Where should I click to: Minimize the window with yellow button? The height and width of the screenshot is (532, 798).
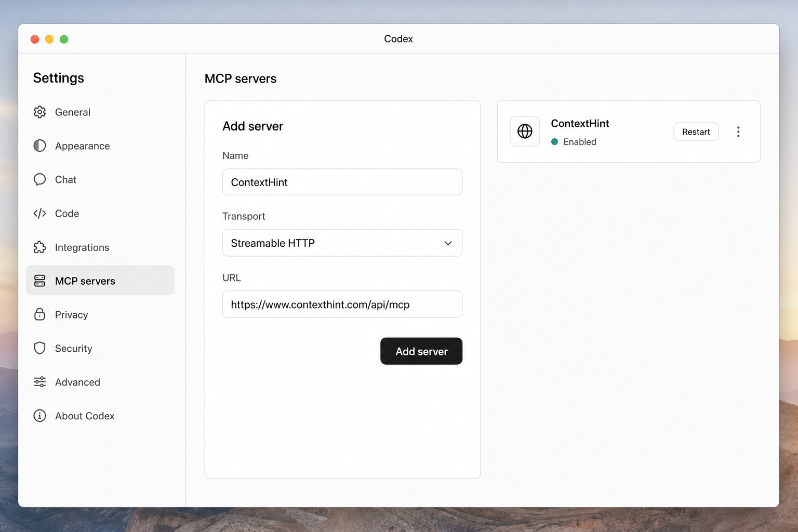pos(49,39)
